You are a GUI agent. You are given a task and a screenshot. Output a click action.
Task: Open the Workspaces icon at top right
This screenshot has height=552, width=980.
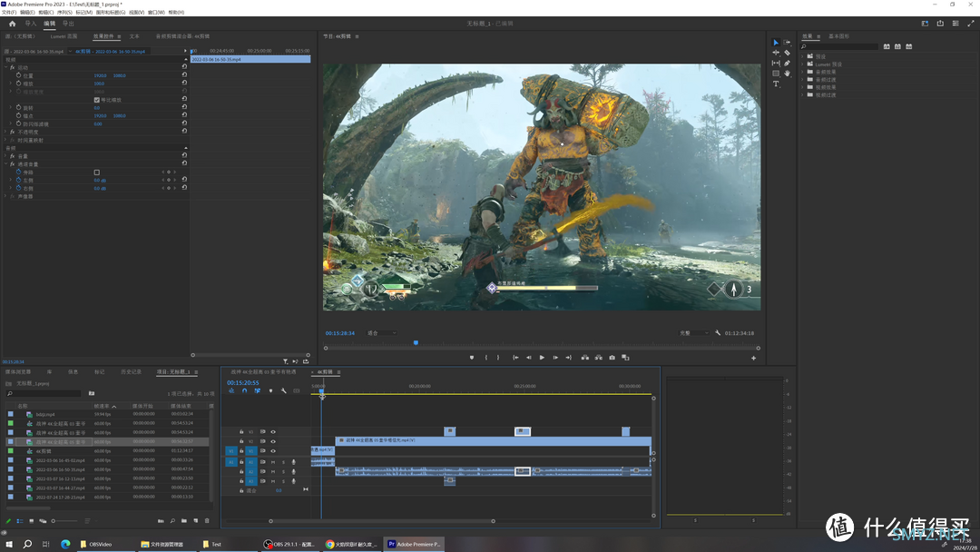[x=925, y=24]
